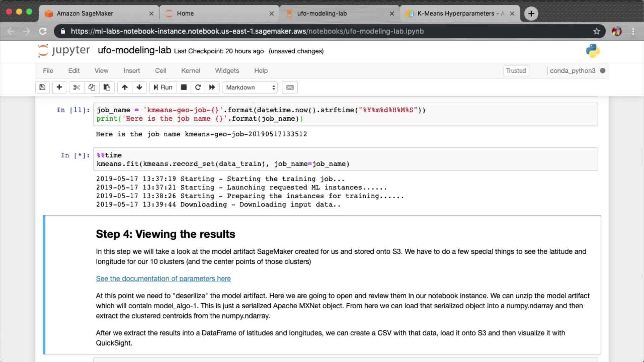The image size is (644, 362).
Task: Open the Cell menu
Action: [x=160, y=71]
